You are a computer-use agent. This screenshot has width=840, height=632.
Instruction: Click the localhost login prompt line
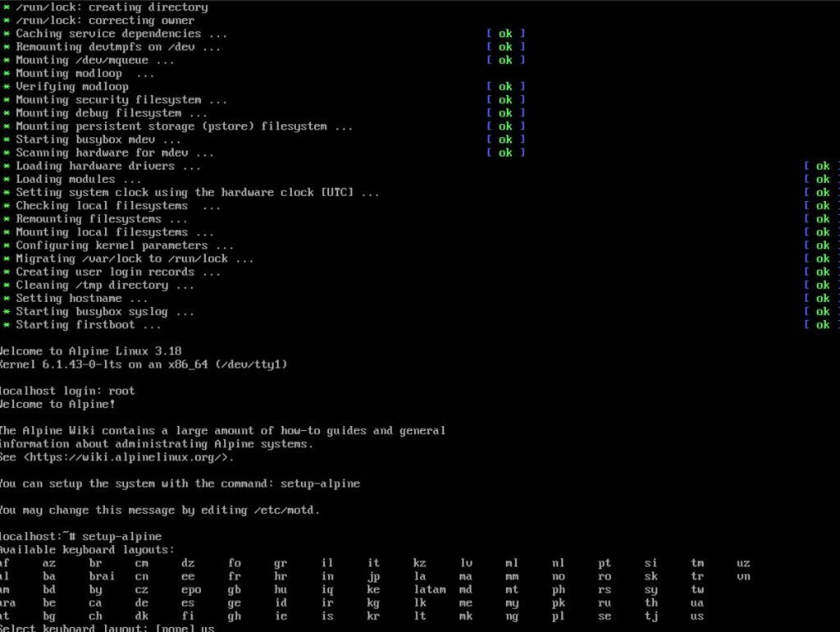click(64, 391)
